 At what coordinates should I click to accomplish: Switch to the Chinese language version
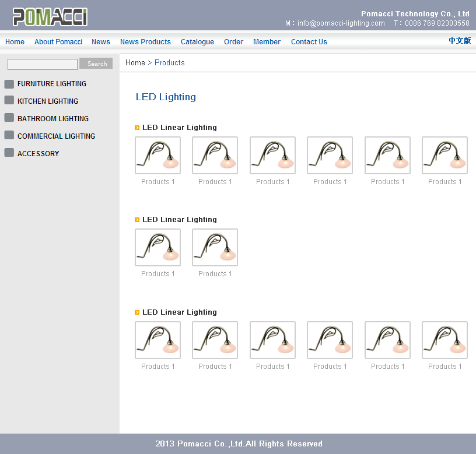[x=460, y=41]
